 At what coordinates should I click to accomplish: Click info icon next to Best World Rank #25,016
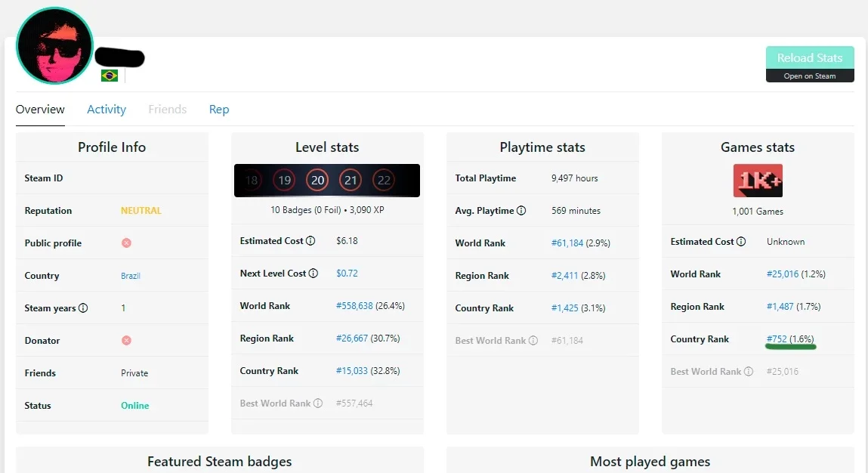tap(749, 371)
